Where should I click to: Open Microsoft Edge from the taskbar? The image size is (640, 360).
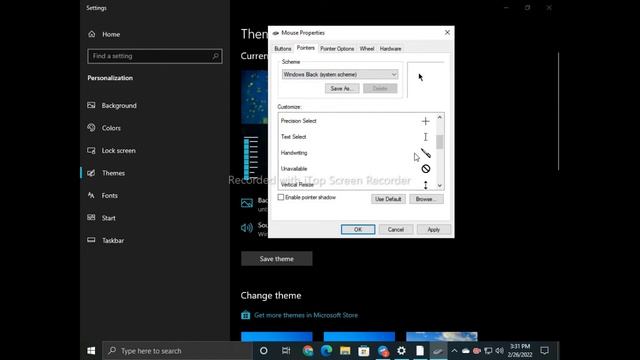(x=327, y=351)
